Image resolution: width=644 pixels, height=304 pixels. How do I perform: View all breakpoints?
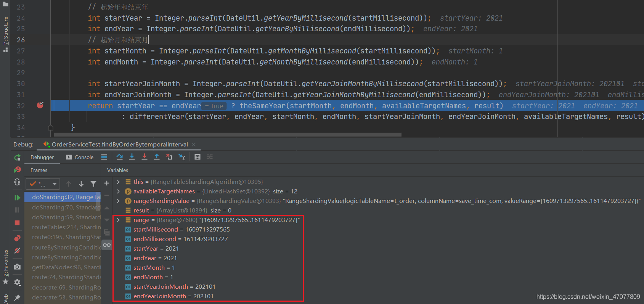tap(17, 238)
